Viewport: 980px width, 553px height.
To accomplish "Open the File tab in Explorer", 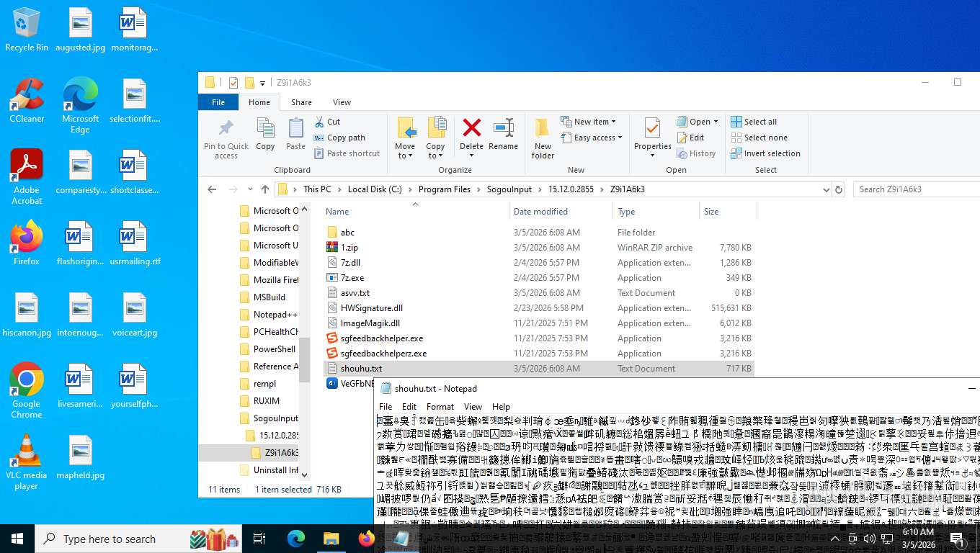I will 218,102.
